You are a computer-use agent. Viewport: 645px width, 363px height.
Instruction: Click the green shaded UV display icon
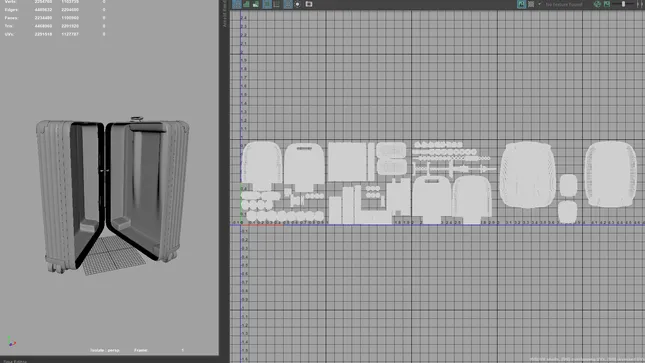click(246, 4)
